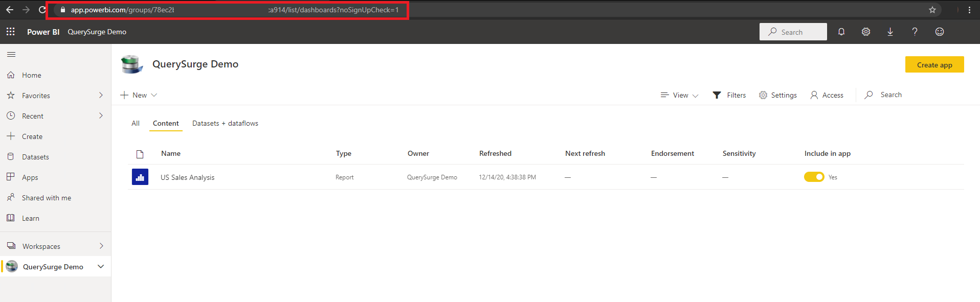Click the browser back arrow

click(x=10, y=10)
